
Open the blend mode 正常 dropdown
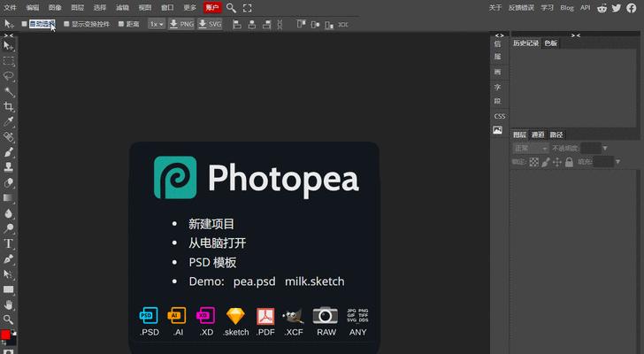[x=531, y=149]
